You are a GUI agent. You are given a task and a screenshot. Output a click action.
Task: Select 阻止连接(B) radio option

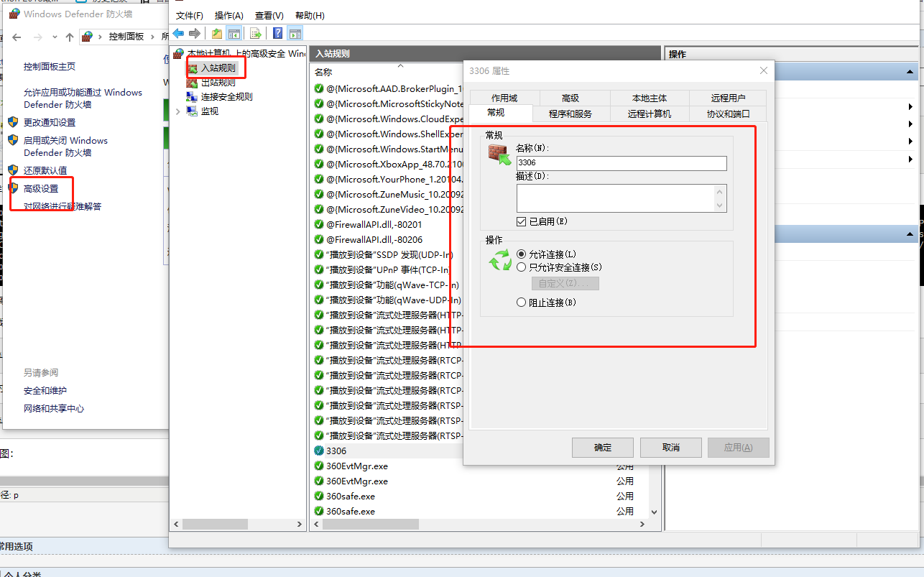pyautogui.click(x=522, y=303)
